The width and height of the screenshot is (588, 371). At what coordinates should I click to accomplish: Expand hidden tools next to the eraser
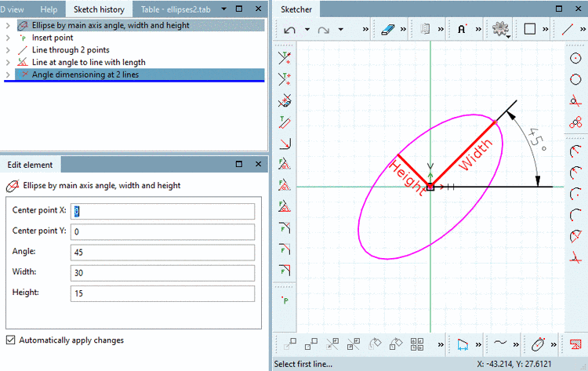click(x=403, y=29)
